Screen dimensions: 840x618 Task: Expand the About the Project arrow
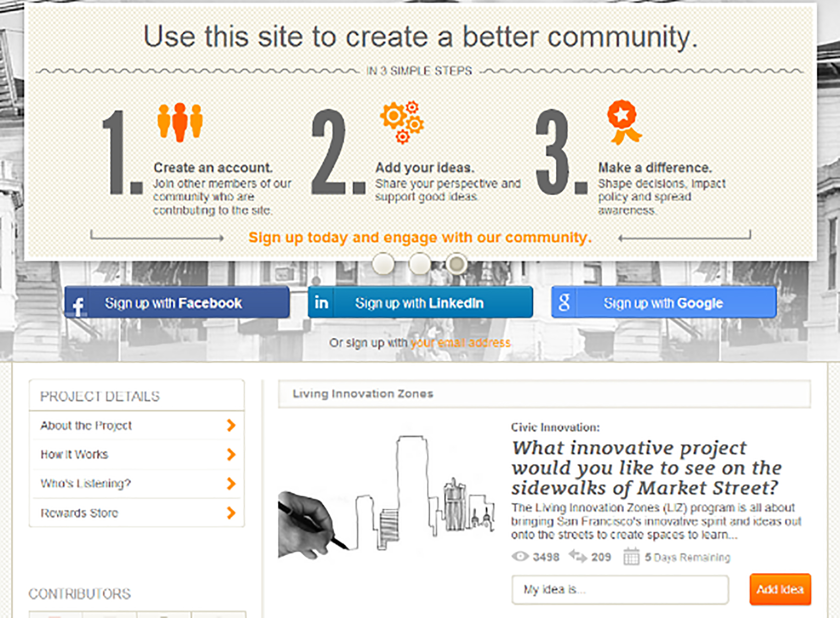tap(231, 425)
